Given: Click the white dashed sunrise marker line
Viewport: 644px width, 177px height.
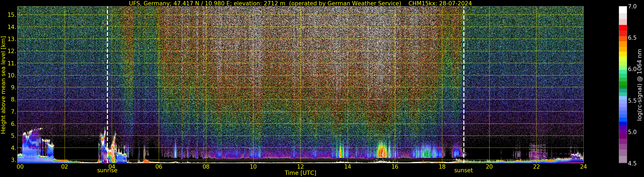Looking at the screenshot, I should click(x=107, y=85).
